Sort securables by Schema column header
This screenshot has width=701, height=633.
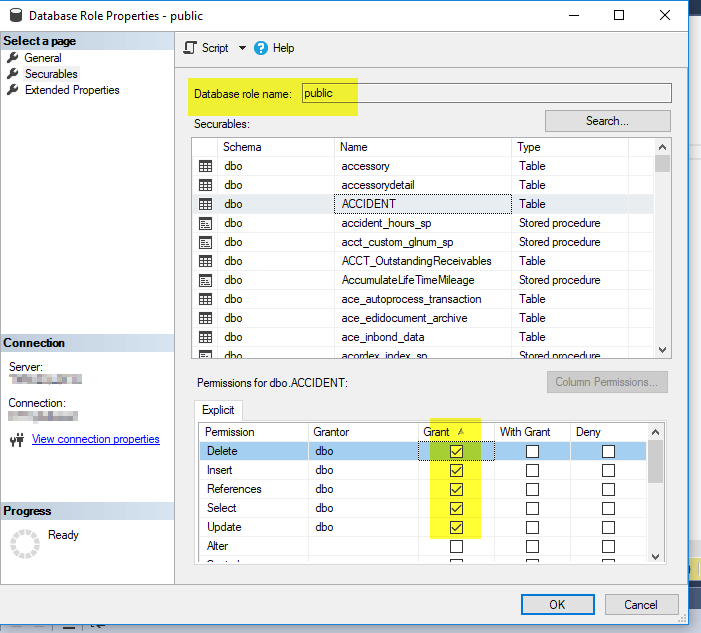pos(276,147)
